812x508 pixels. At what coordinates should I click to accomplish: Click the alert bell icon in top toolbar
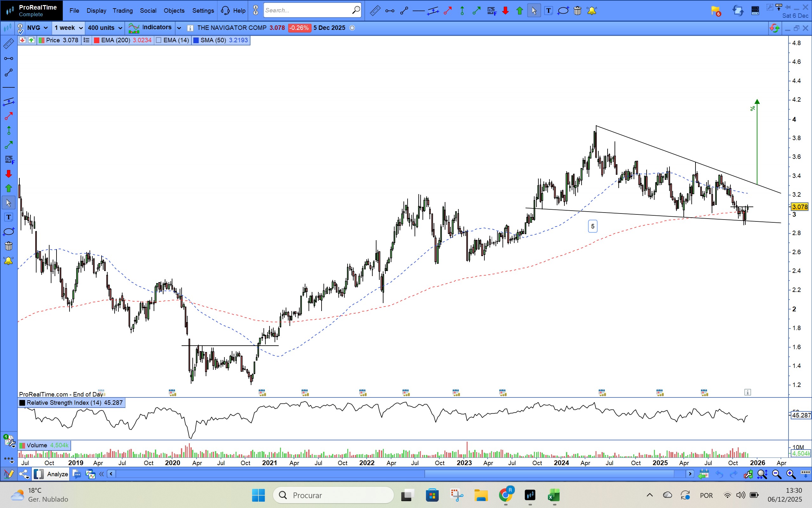pyautogui.click(x=592, y=11)
